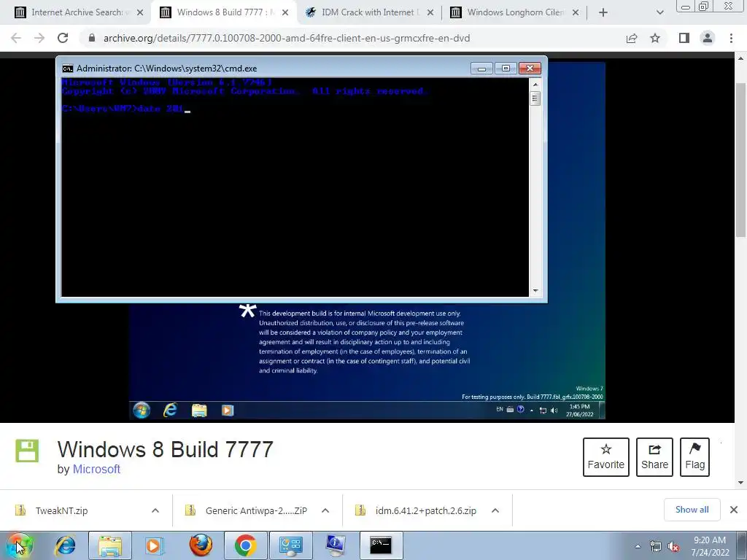The height and width of the screenshot is (560, 747).
Task: Open Chrome profile avatar
Action: [708, 38]
